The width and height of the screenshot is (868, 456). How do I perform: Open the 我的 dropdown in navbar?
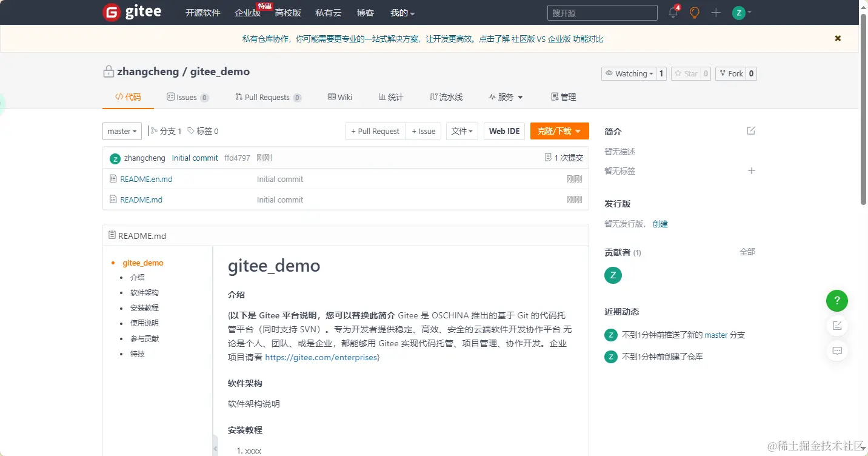click(402, 13)
